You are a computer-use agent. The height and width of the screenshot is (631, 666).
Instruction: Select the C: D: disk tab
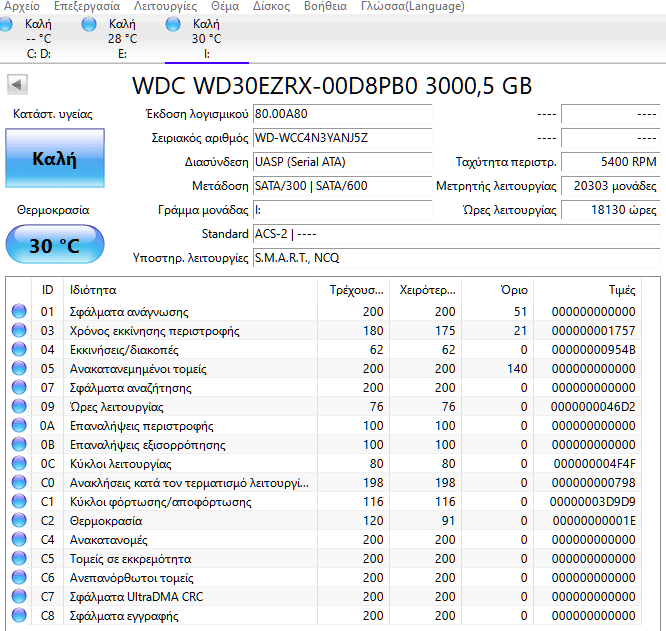[x=38, y=39]
